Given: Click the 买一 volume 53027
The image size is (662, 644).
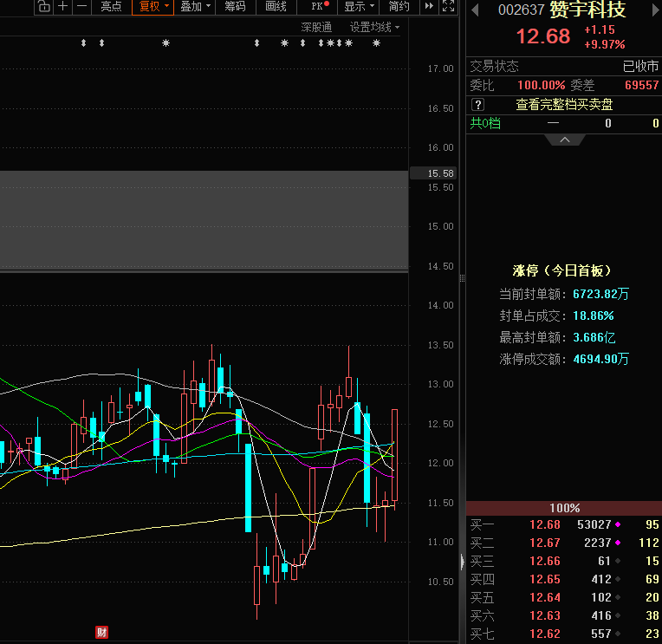Looking at the screenshot, I should [x=594, y=524].
